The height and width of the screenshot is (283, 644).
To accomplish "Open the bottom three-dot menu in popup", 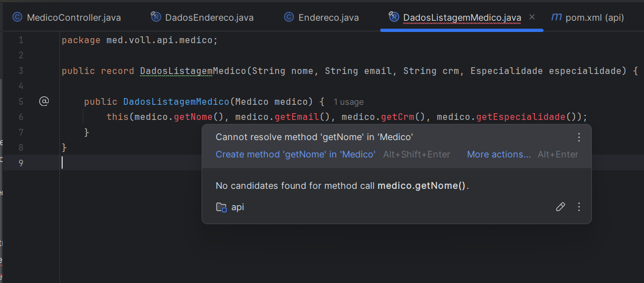I will pyautogui.click(x=579, y=207).
